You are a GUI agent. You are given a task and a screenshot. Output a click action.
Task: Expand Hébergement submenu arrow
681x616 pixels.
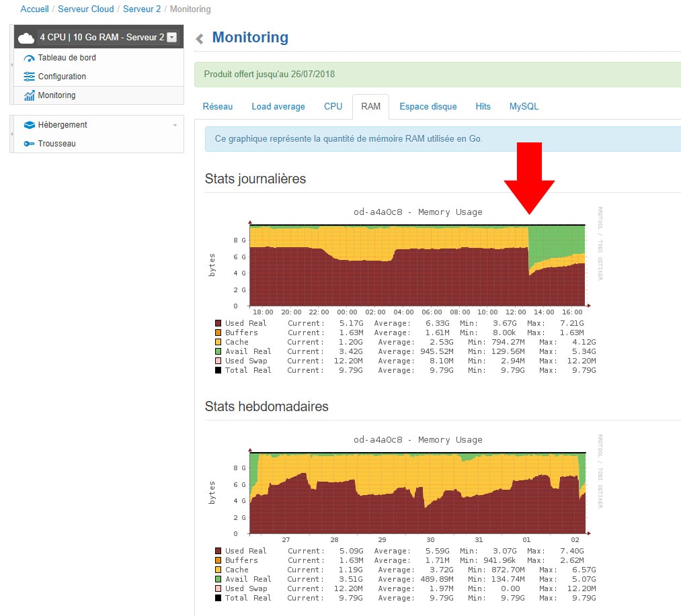click(175, 125)
